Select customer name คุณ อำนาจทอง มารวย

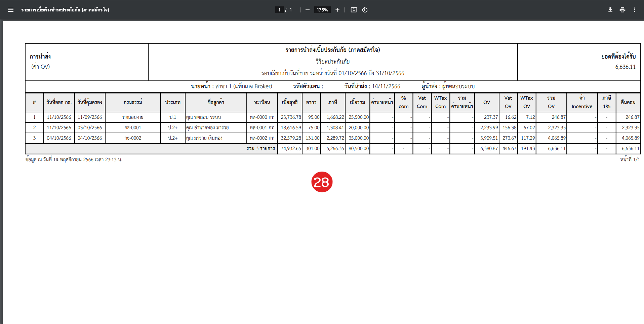pos(207,128)
